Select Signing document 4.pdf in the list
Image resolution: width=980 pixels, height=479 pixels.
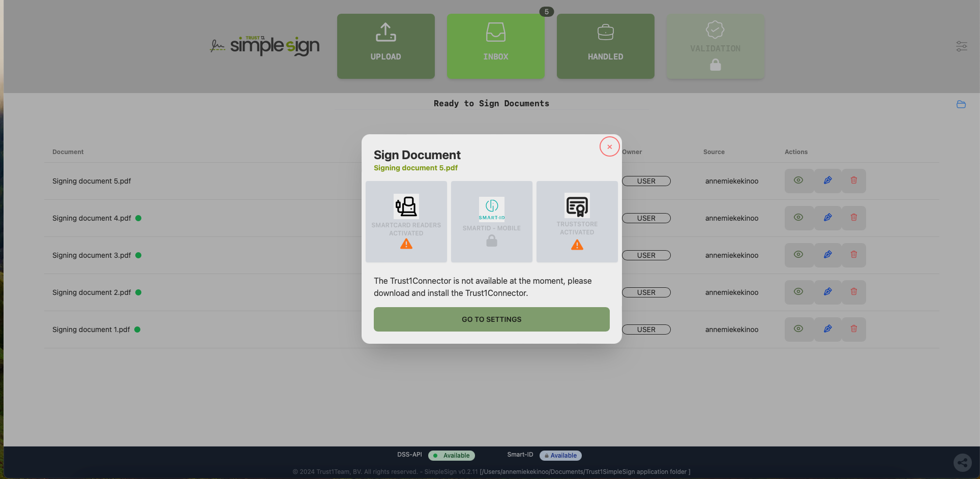pos(92,218)
